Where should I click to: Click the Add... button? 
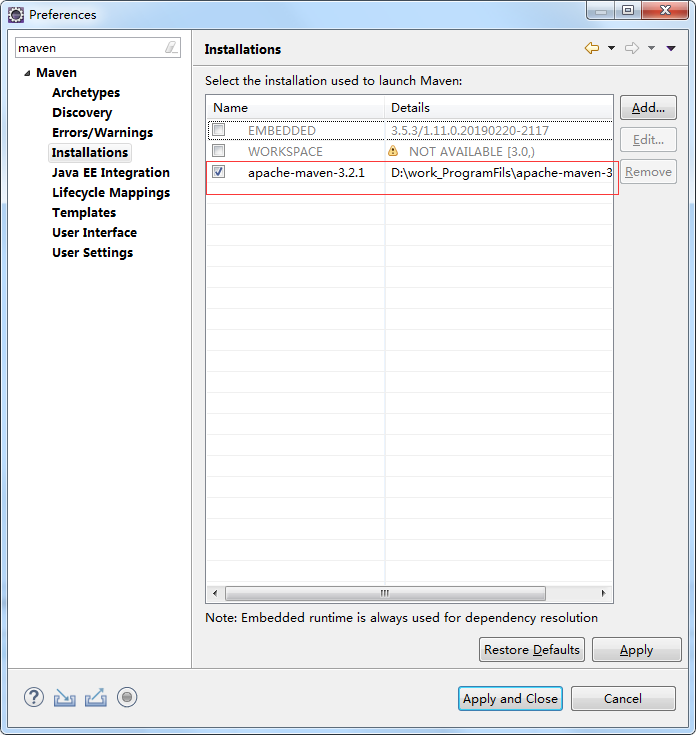[648, 108]
